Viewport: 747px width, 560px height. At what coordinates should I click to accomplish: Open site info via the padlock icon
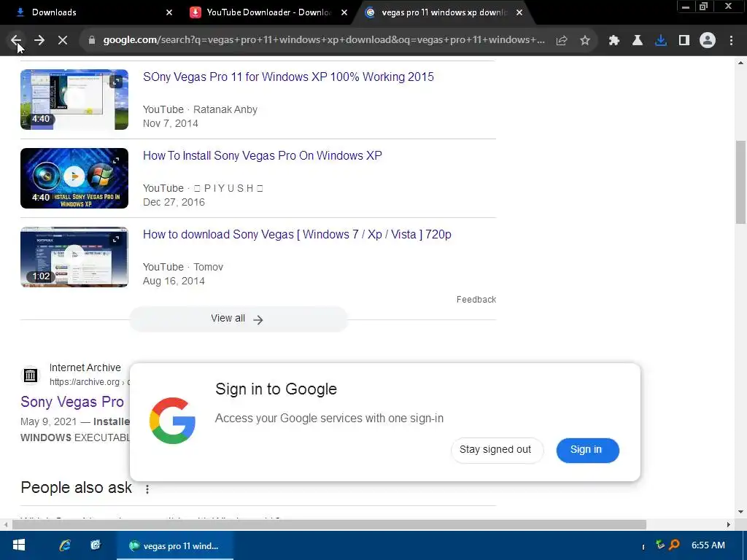pos(91,41)
